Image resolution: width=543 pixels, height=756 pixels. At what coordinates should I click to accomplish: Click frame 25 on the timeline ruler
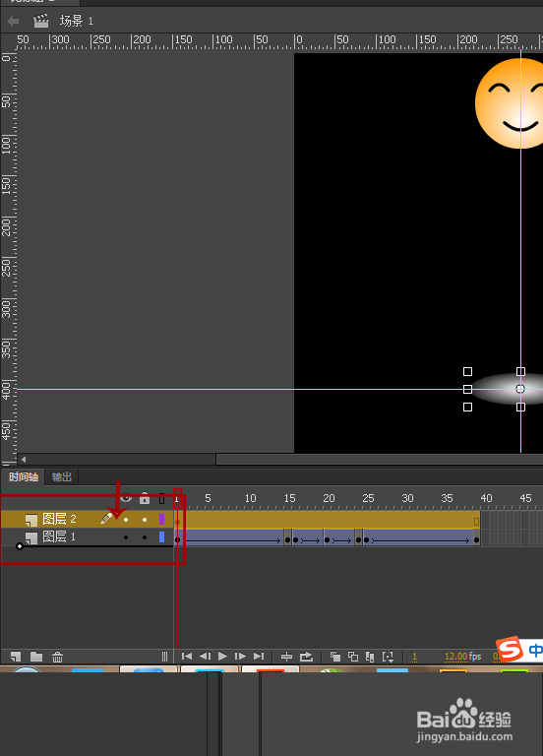pos(368,498)
